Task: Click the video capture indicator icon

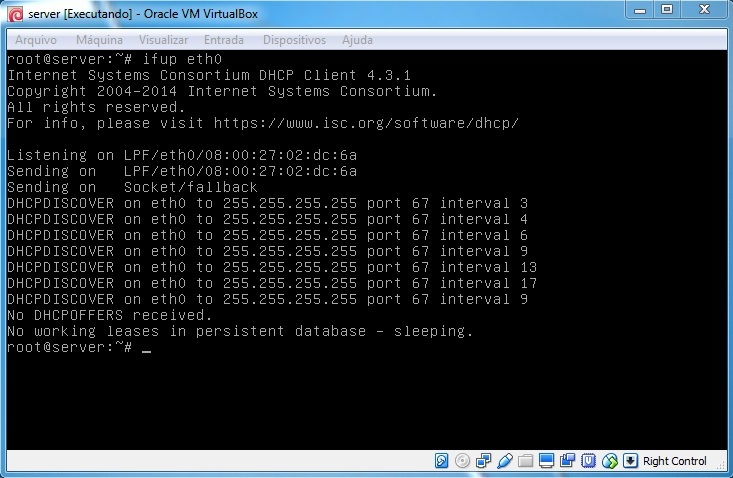Action: tap(568, 461)
